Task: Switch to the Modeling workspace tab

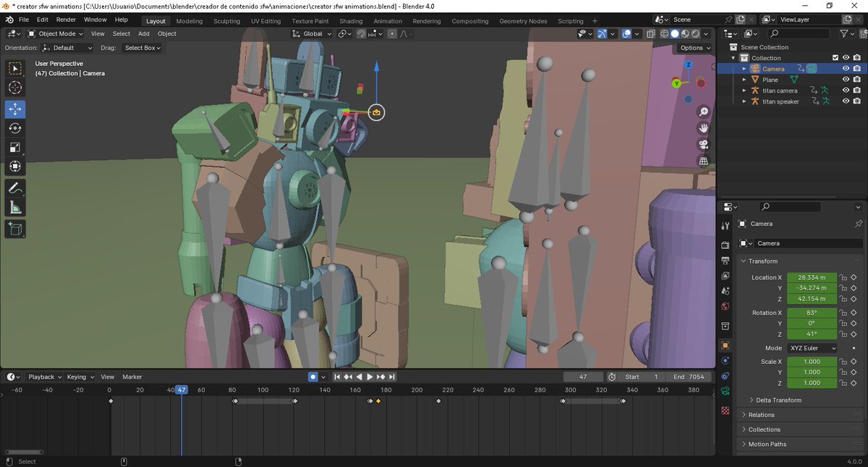Action: (190, 21)
